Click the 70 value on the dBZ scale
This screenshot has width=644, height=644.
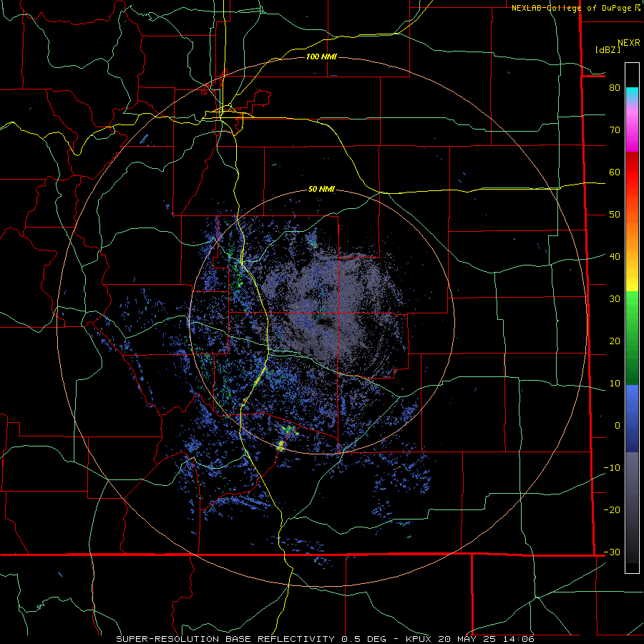[x=615, y=130]
